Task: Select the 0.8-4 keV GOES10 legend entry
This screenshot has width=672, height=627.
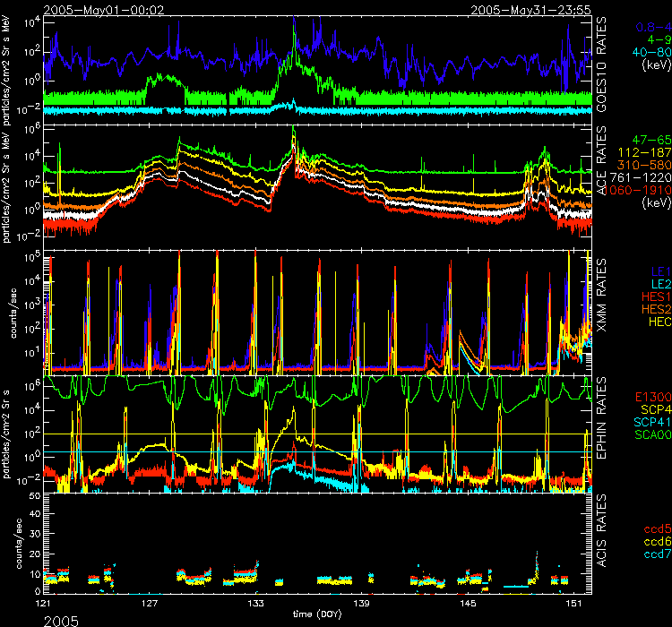Action: (652, 28)
